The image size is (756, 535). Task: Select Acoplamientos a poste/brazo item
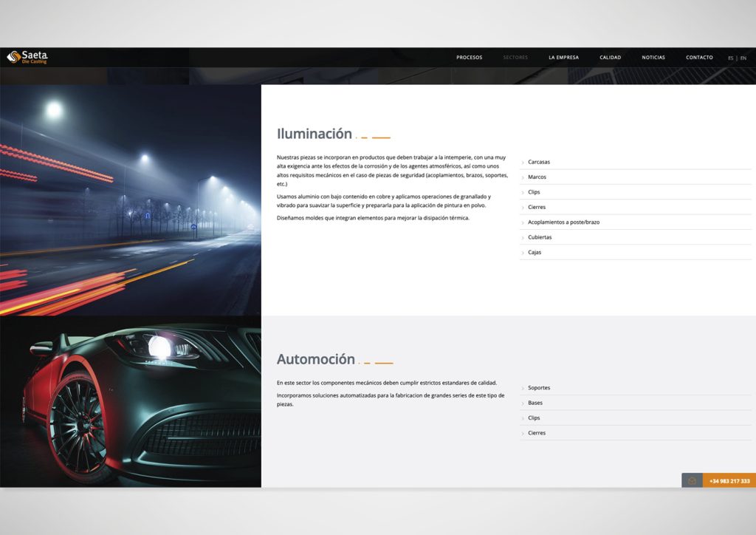pyautogui.click(x=635, y=222)
